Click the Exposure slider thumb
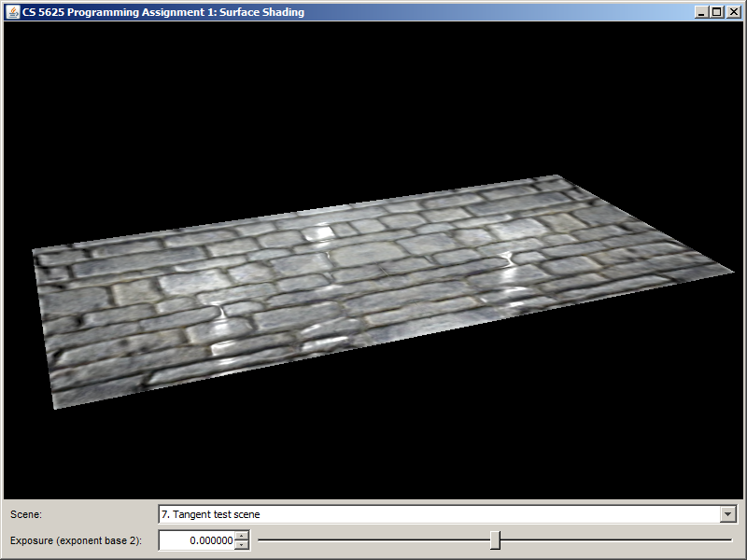Viewport: 747px width, 560px height. [495, 540]
